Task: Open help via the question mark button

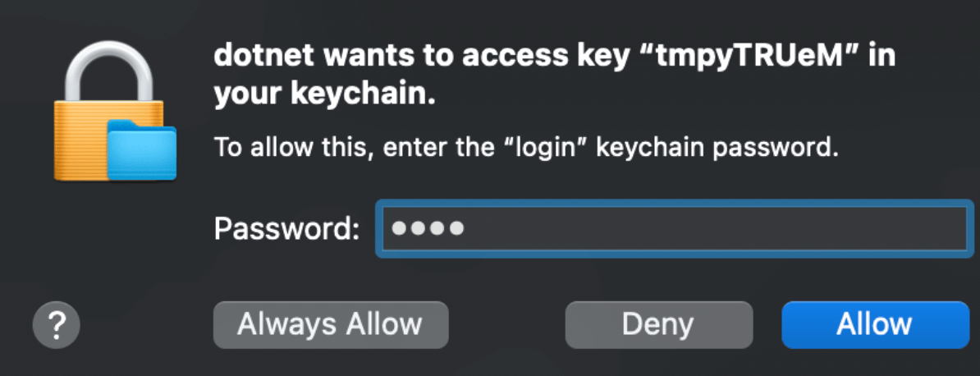Action: (57, 325)
